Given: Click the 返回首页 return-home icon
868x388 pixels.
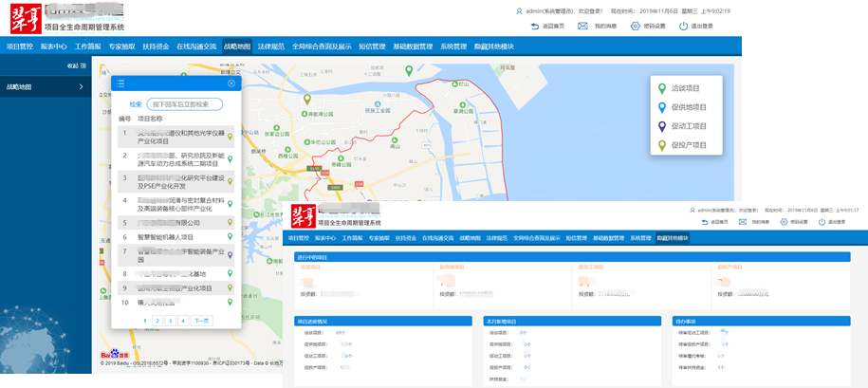Looking at the screenshot, I should pyautogui.click(x=535, y=27).
